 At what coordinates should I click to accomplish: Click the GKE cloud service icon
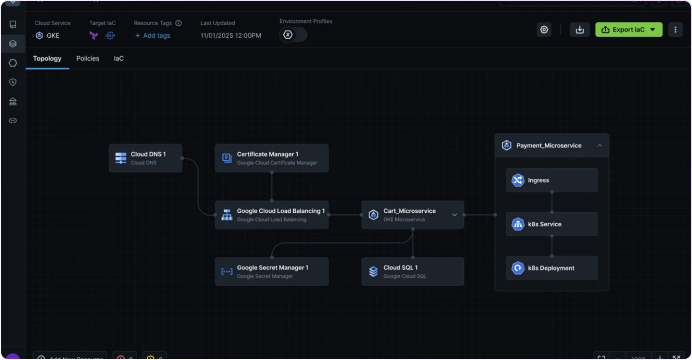[39, 36]
